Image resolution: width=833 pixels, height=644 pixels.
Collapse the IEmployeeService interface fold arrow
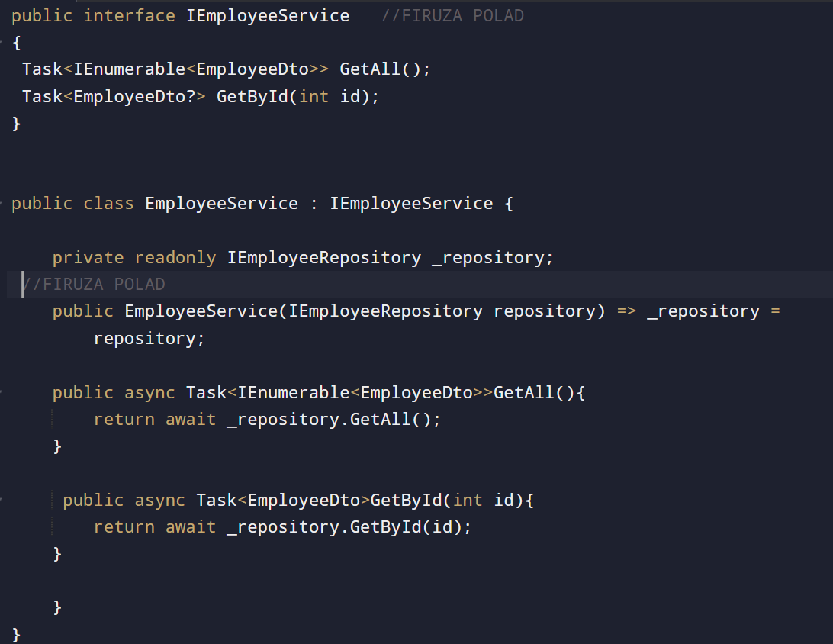coord(2,43)
